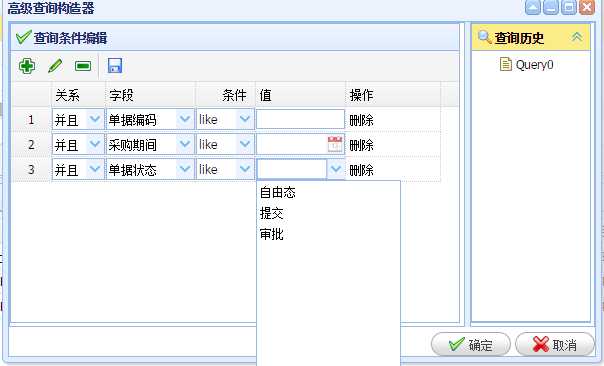Screen dimensions: 604x366
Task: Expand the 单据编码 field dropdown
Action: pos(185,119)
